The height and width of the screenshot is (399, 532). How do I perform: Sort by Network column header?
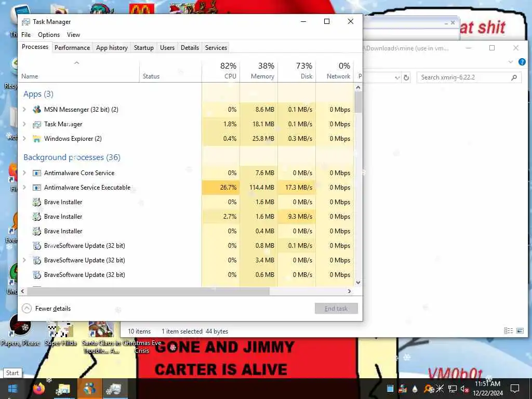(x=335, y=71)
